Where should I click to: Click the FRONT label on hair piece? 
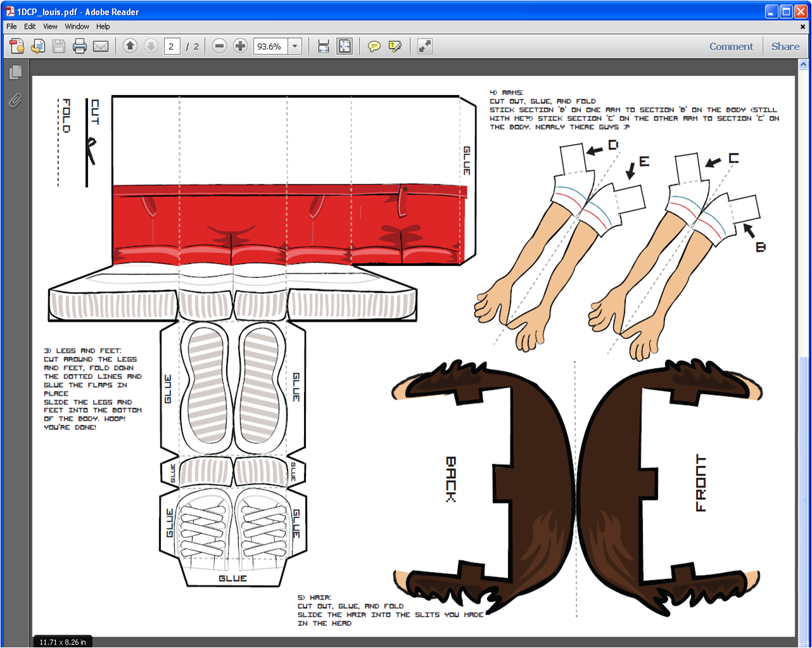(x=701, y=483)
